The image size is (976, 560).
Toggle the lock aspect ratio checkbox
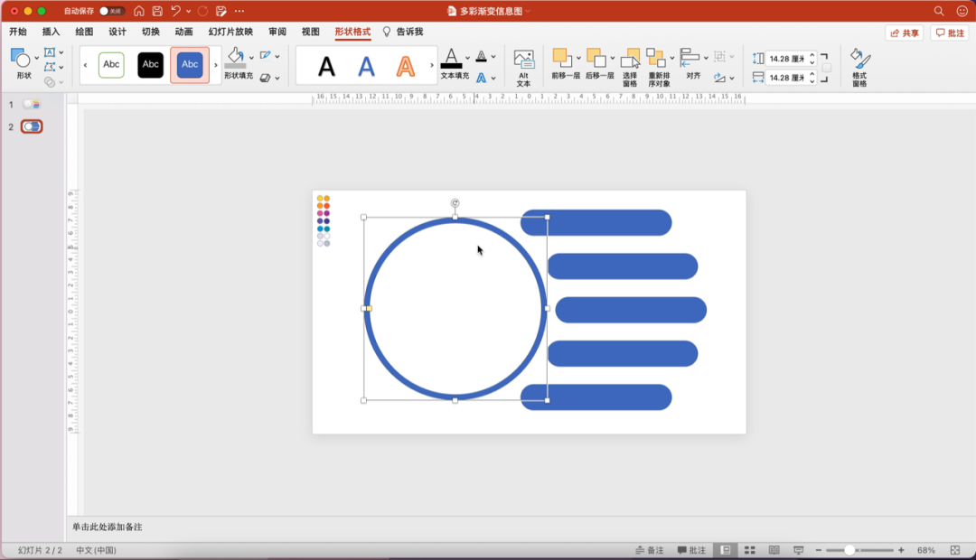pos(826,68)
